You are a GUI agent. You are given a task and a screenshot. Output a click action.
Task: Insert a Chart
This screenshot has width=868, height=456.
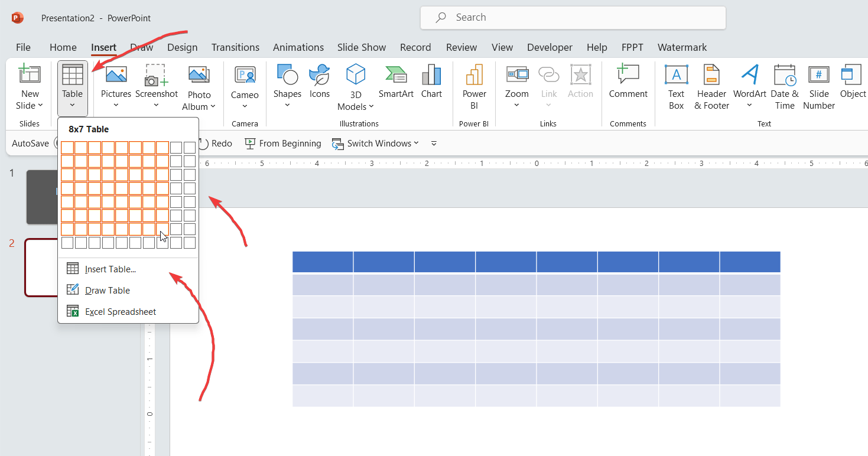431,83
